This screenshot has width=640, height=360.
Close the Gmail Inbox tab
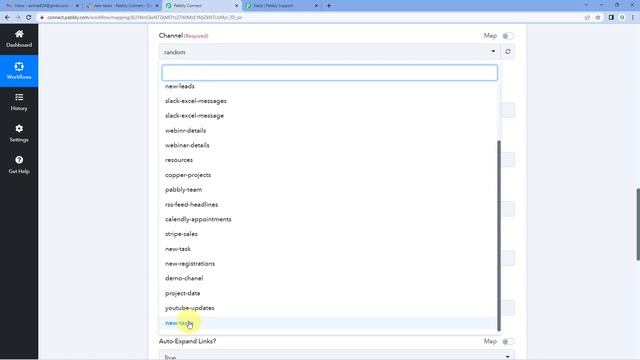(x=77, y=6)
